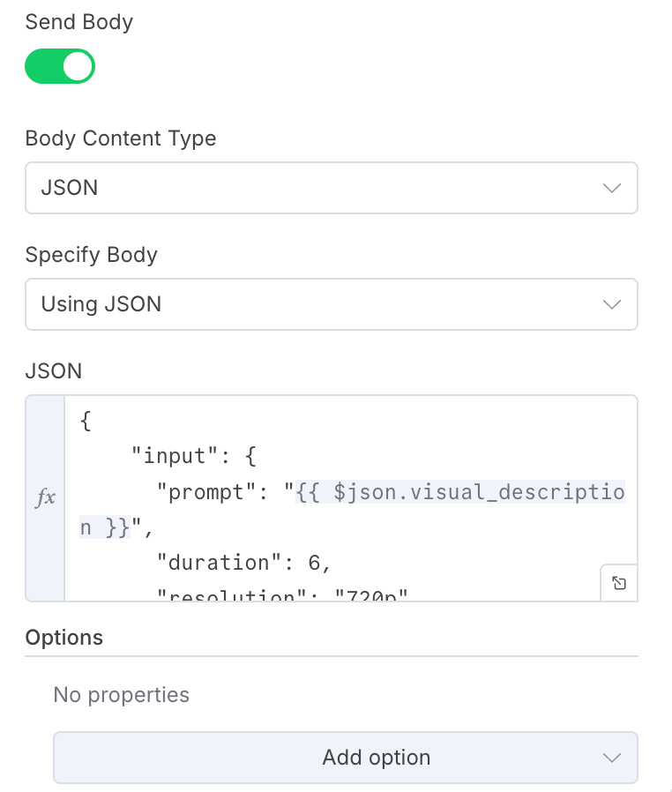Viewport: 672px width, 792px height.
Task: Open the Specify Body dropdown showing Using JSON
Action: (331, 304)
